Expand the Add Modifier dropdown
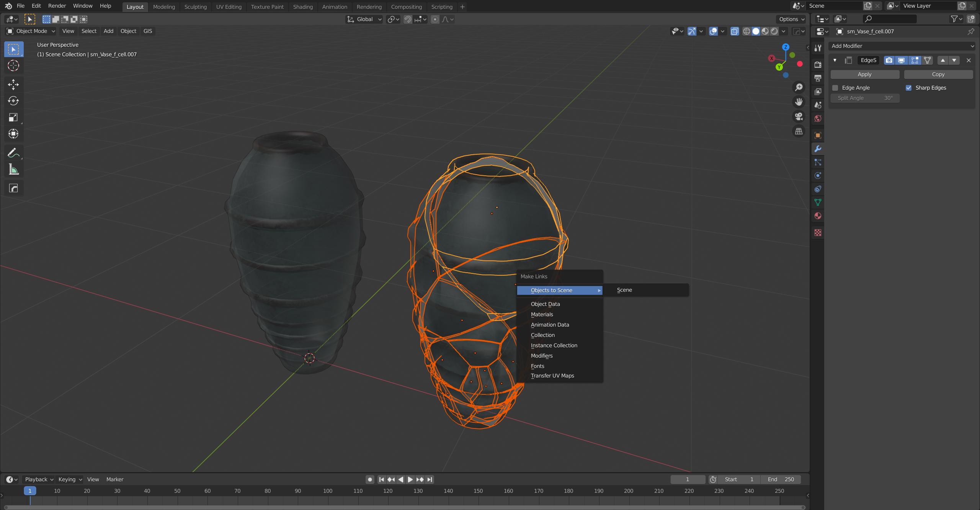980x510 pixels. coord(902,46)
